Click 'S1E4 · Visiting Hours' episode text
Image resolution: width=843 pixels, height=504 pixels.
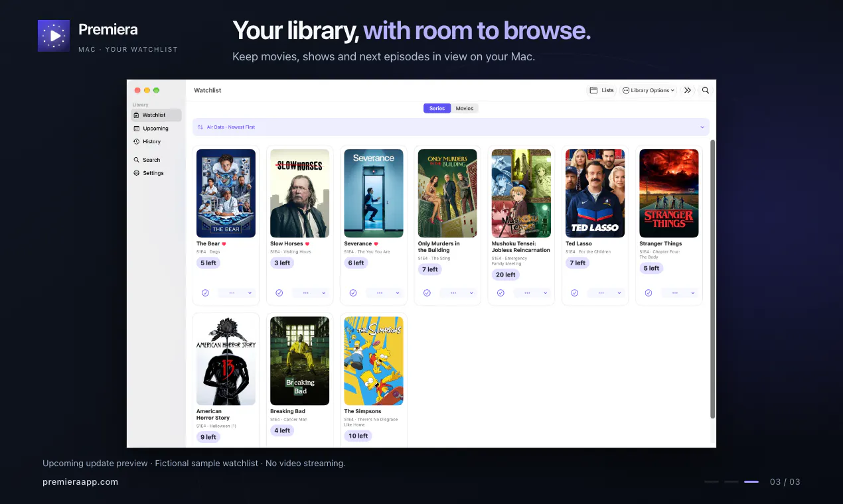tap(291, 252)
